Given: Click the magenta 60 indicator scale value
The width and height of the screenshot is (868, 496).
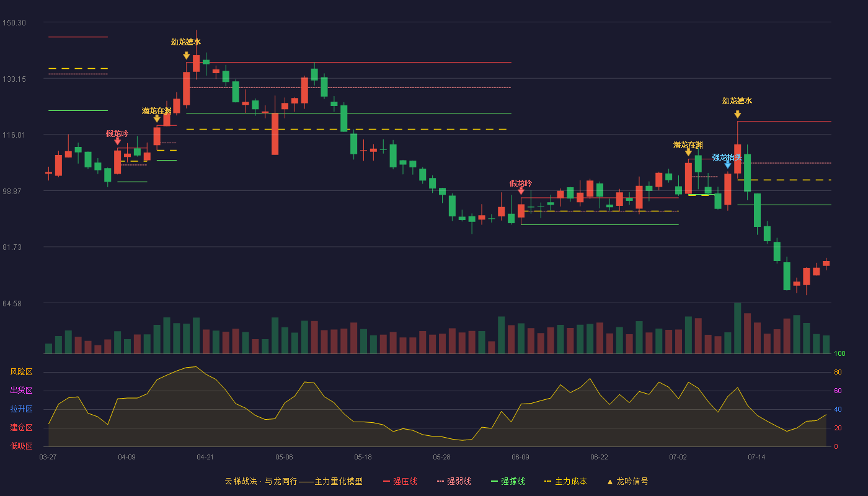Looking at the screenshot, I should click(838, 391).
